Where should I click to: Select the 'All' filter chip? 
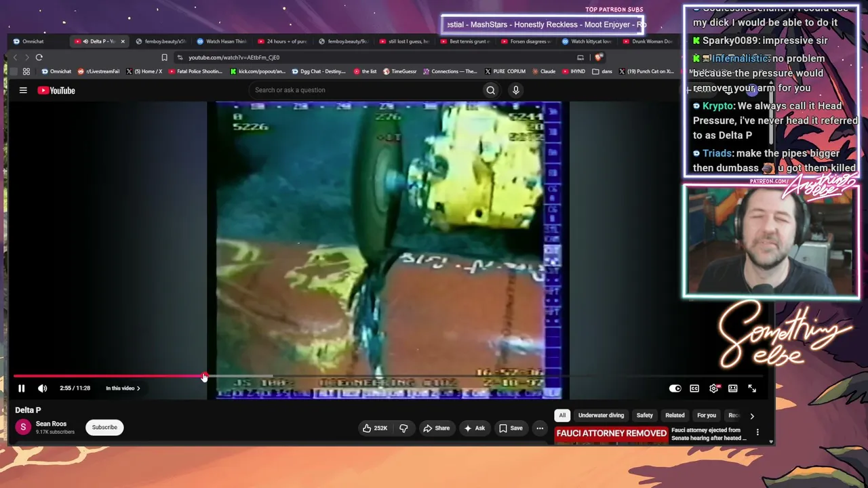coord(562,415)
